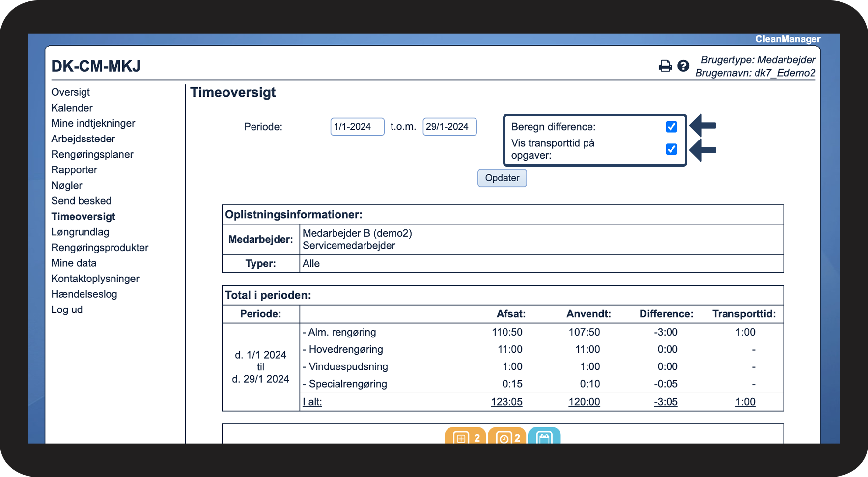Click the orange clock button showing 2
This screenshot has width=868, height=477.
click(x=507, y=437)
